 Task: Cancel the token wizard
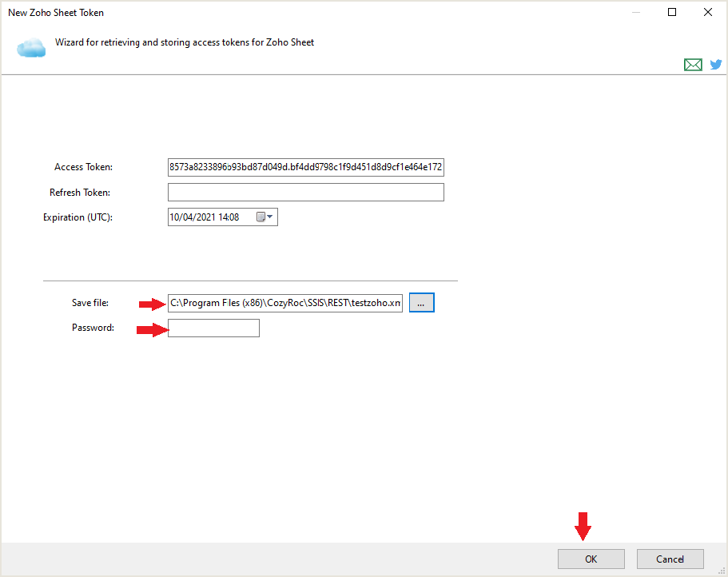[670, 559]
